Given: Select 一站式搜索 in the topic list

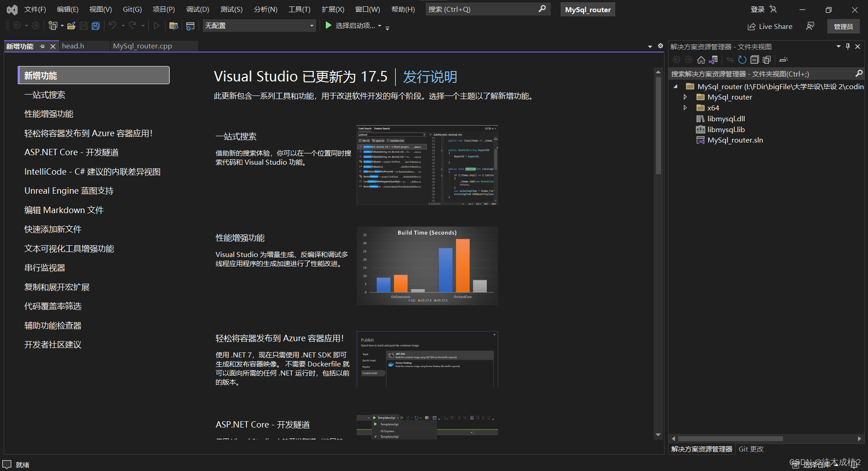Looking at the screenshot, I should [x=45, y=95].
